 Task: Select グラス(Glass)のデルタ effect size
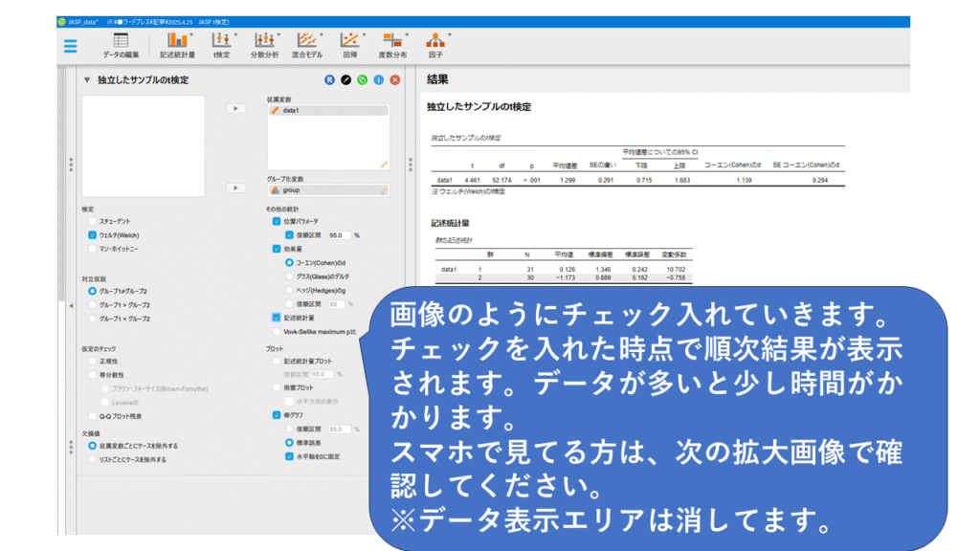click(x=289, y=276)
